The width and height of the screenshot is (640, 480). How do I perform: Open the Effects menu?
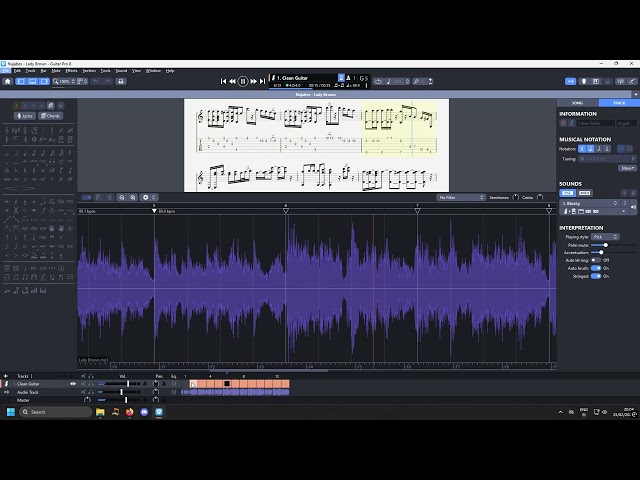click(71, 71)
